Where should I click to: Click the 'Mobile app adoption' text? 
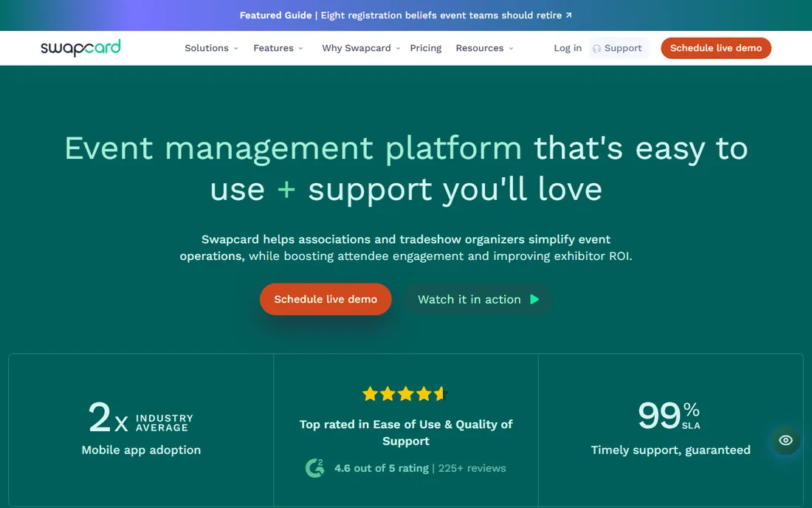point(141,450)
